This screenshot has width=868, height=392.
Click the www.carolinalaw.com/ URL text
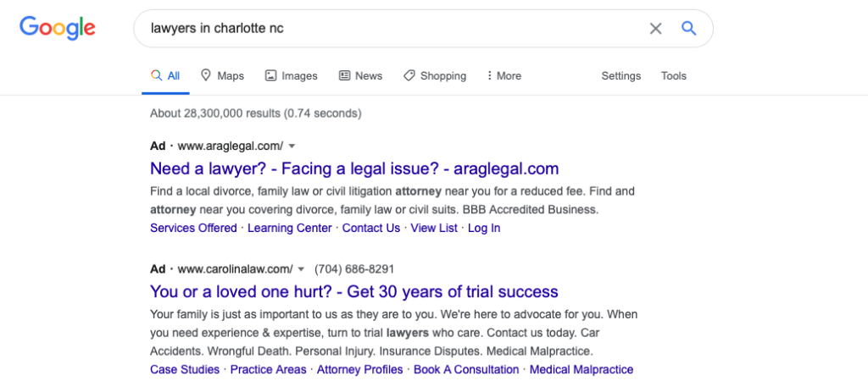coord(236,269)
